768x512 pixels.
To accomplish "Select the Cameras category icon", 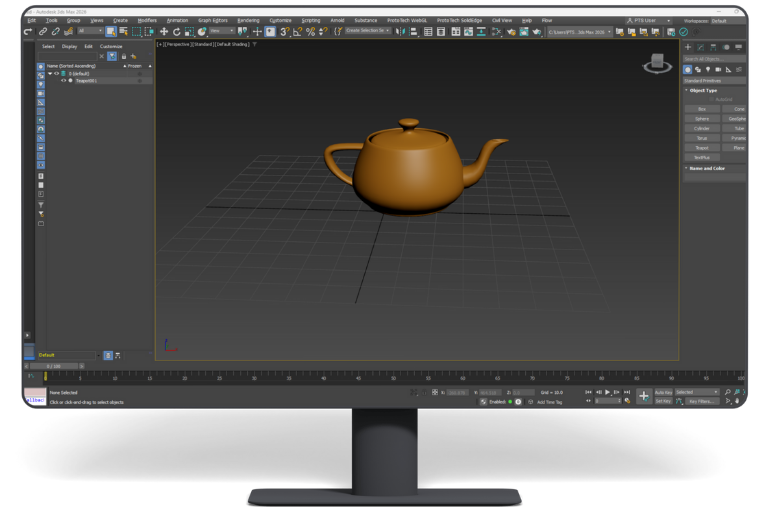I will [x=719, y=70].
